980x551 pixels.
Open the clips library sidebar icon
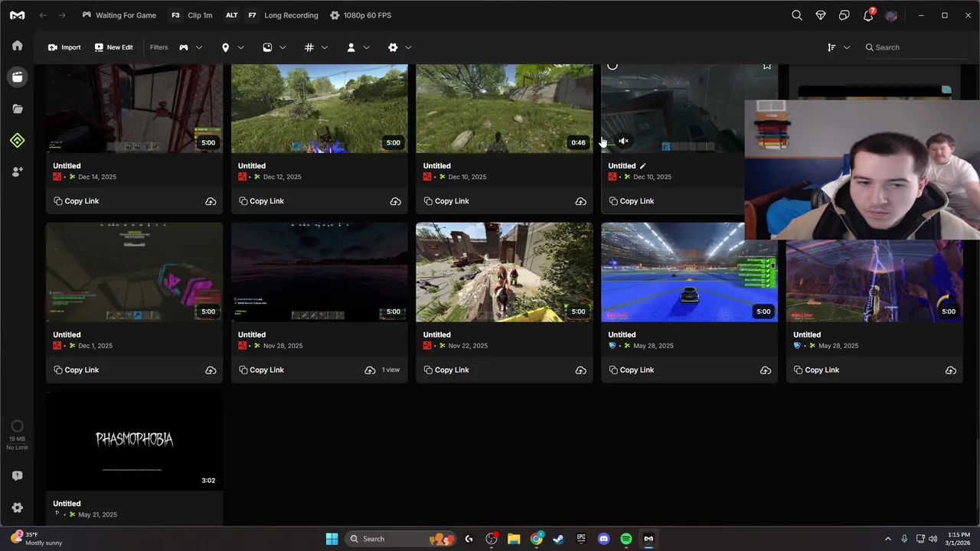[17, 77]
